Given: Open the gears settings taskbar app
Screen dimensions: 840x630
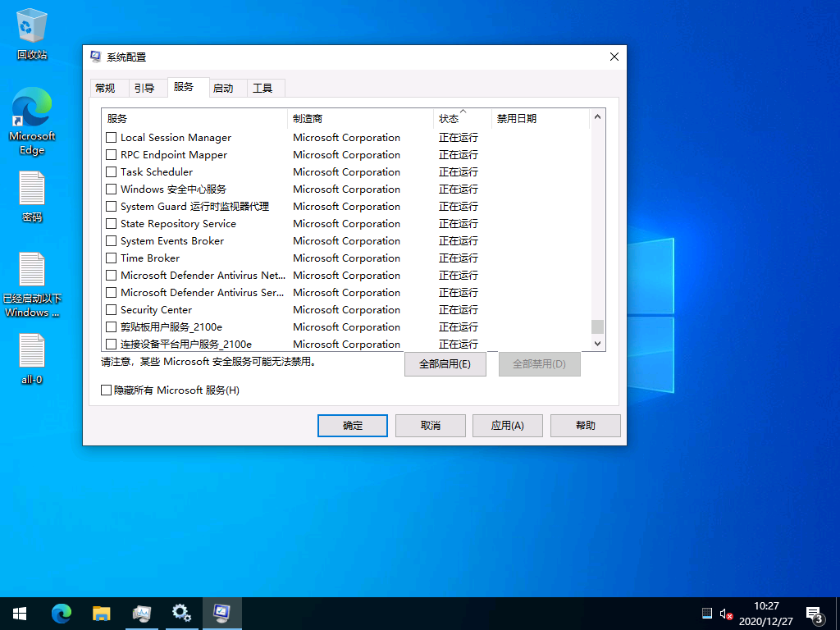Looking at the screenshot, I should (181, 614).
